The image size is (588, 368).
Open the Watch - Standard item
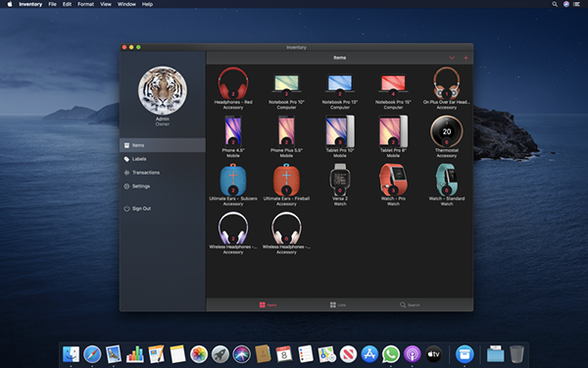tap(446, 184)
